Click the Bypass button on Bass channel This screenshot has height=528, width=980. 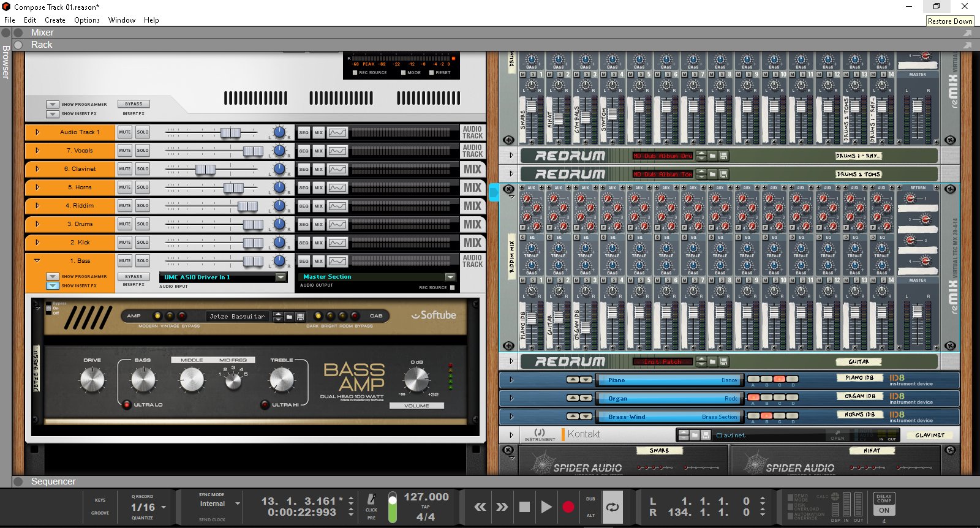[x=134, y=276]
